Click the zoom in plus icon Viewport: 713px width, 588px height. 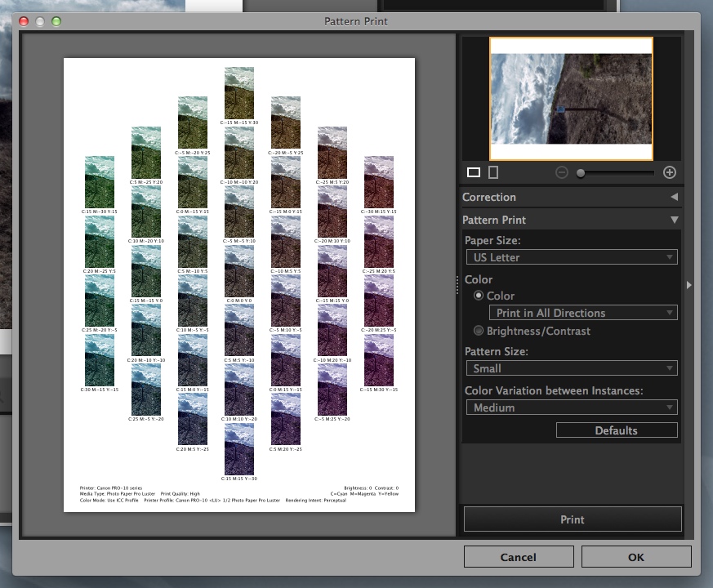click(670, 172)
